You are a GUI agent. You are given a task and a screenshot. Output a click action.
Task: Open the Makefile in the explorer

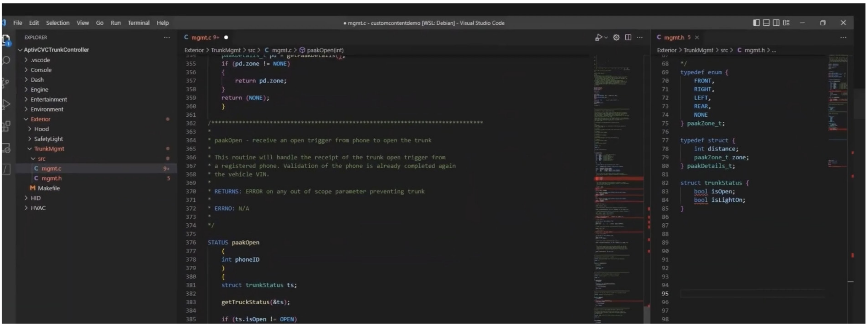tap(48, 188)
